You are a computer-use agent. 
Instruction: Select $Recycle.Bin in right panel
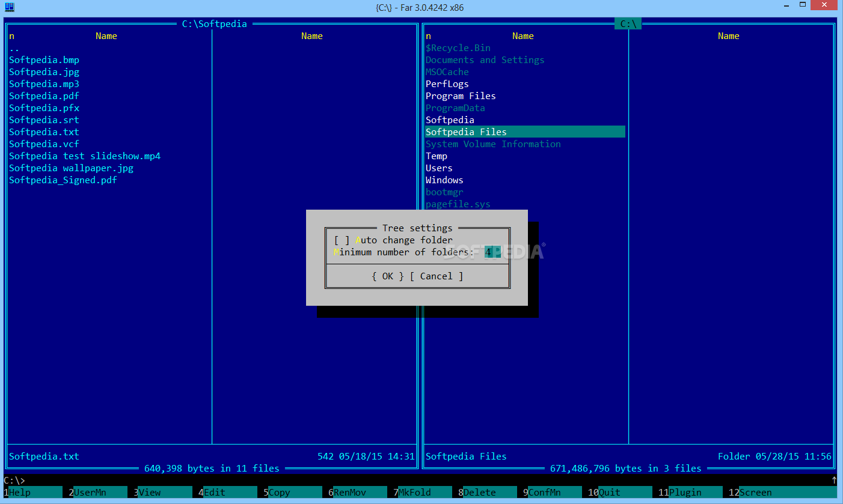pos(458,48)
